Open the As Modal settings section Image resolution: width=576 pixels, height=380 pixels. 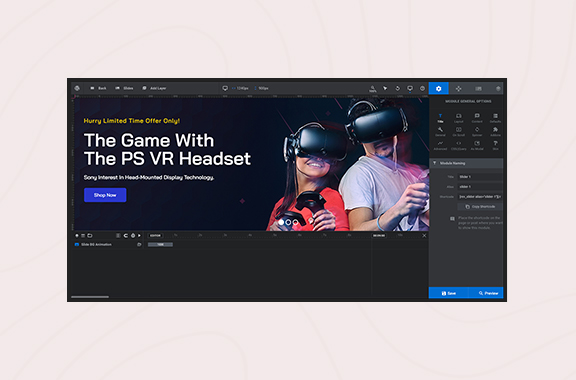pyautogui.click(x=477, y=146)
